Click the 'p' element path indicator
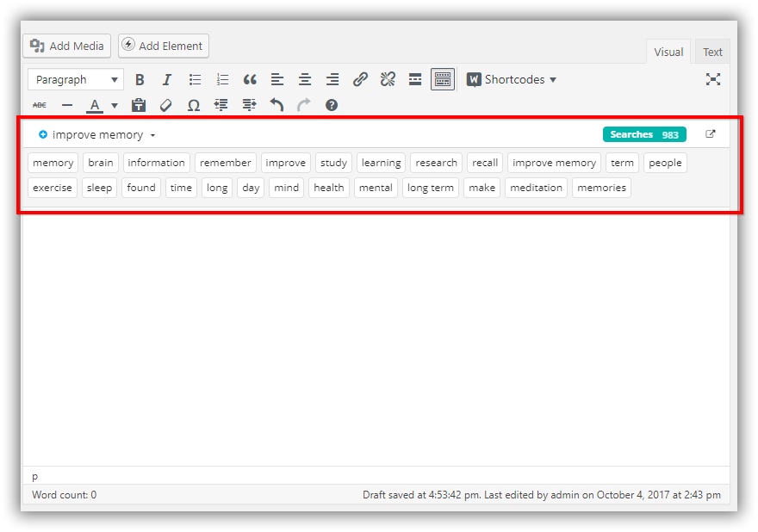 point(34,476)
